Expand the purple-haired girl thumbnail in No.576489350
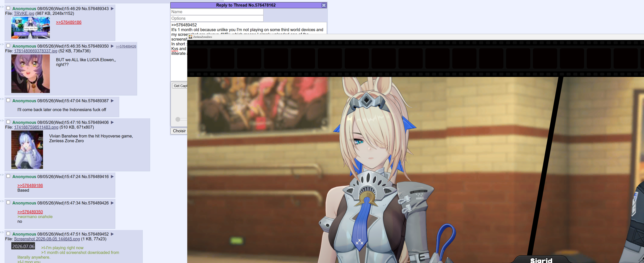Image resolution: width=644 pixels, height=263 pixels. pos(30,74)
